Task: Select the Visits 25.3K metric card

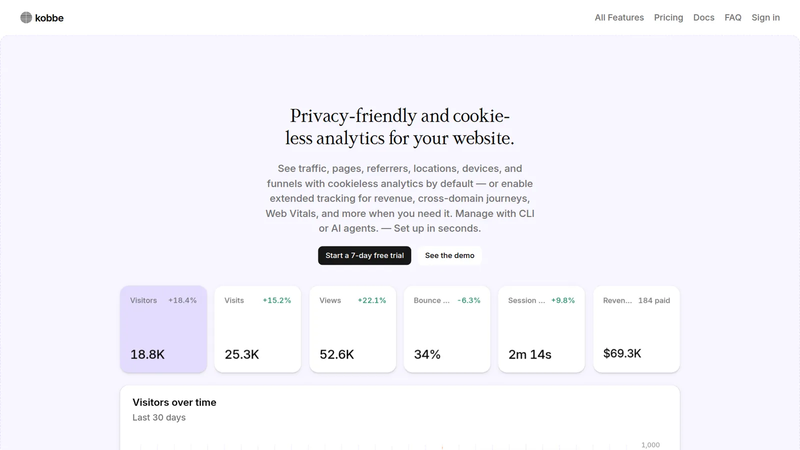Action: 258,329
